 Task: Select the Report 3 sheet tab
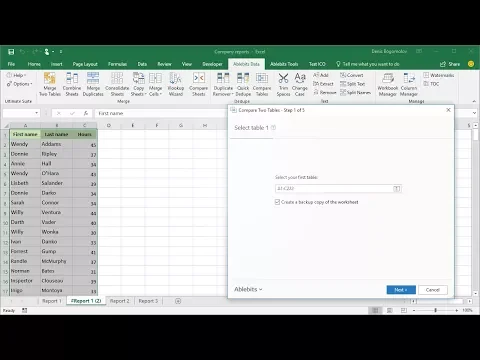click(x=148, y=301)
